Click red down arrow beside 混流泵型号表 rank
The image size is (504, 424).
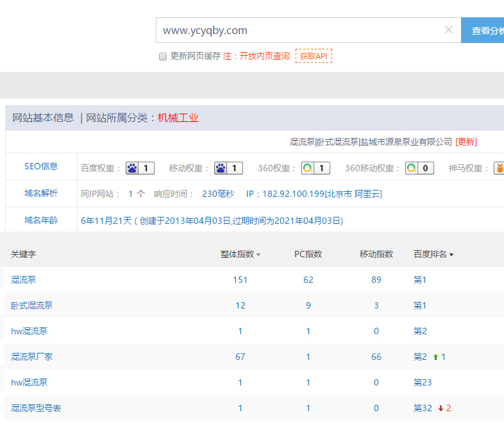[441, 408]
